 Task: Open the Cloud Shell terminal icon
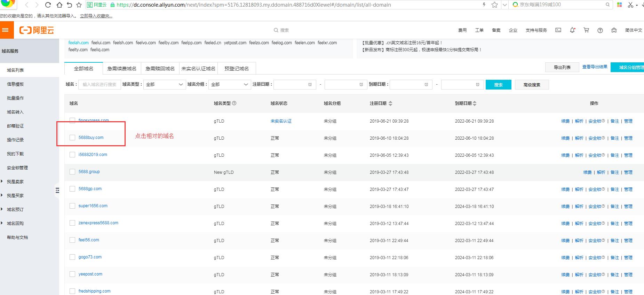point(558,30)
